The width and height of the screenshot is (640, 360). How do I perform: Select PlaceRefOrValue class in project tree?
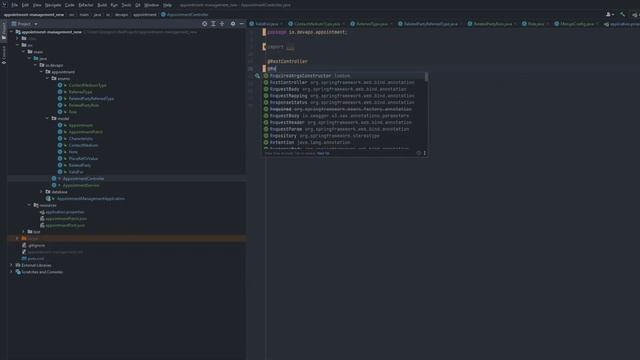pyautogui.click(x=83, y=158)
